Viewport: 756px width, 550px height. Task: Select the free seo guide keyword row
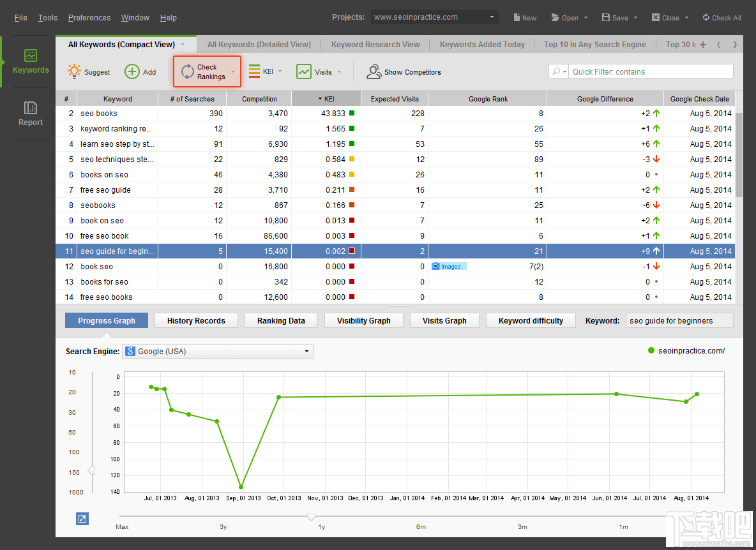395,190
